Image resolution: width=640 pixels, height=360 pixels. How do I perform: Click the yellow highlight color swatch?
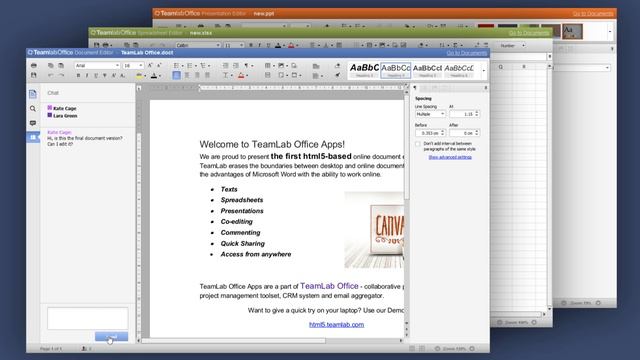click(139, 76)
